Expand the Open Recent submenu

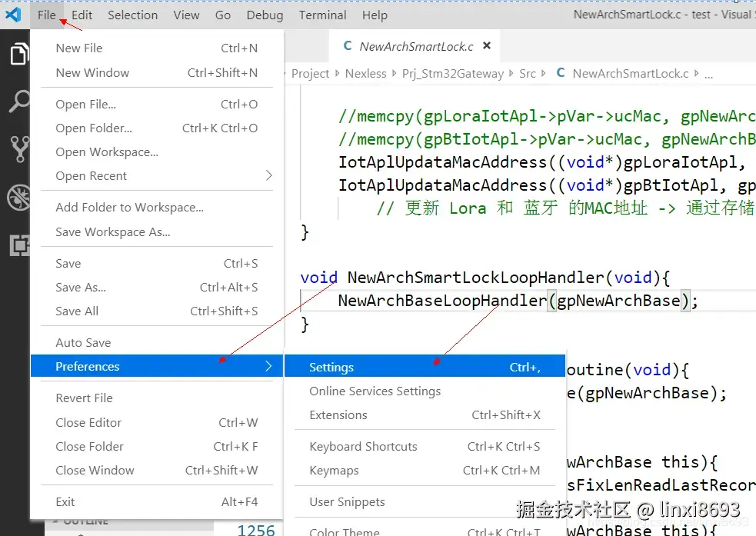[157, 176]
